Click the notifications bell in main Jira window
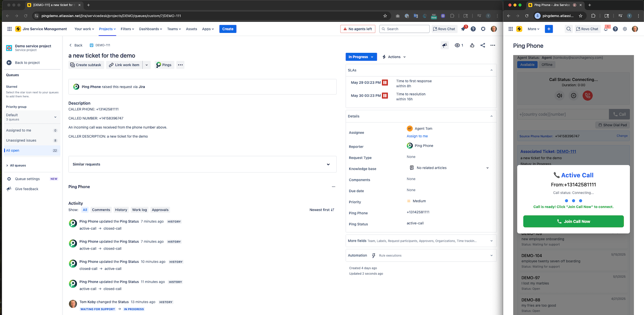The width and height of the screenshot is (644, 315). point(463,29)
